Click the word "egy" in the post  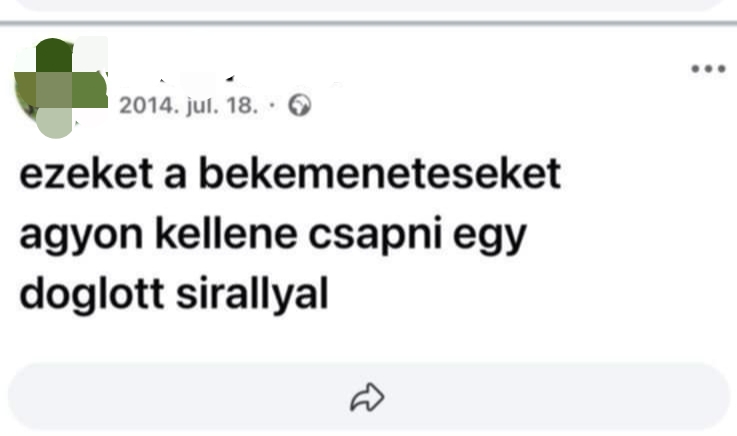tap(498, 238)
